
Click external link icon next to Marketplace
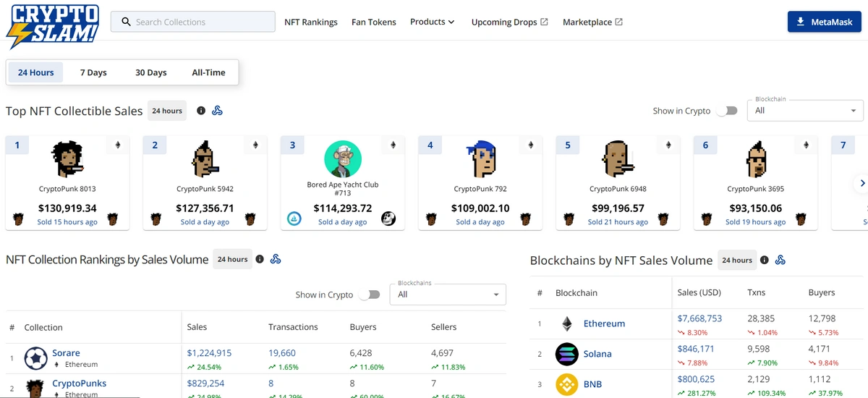(x=618, y=22)
